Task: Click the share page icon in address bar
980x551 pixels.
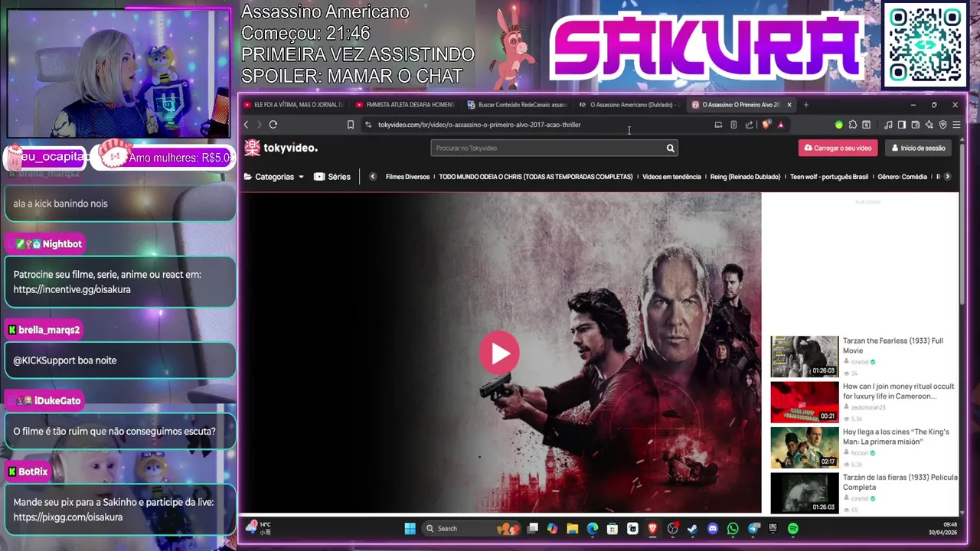Action: coord(749,125)
